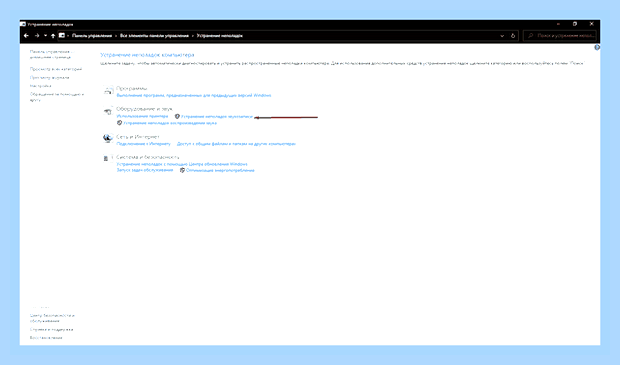
Task: Click the 'Сеть и Интернет' globe icon
Action: click(108, 139)
